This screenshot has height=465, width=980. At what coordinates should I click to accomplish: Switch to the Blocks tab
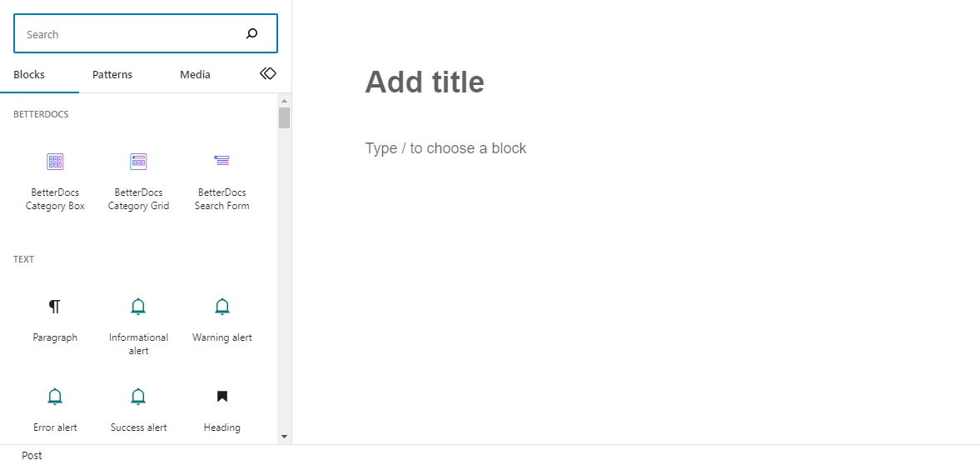[29, 75]
